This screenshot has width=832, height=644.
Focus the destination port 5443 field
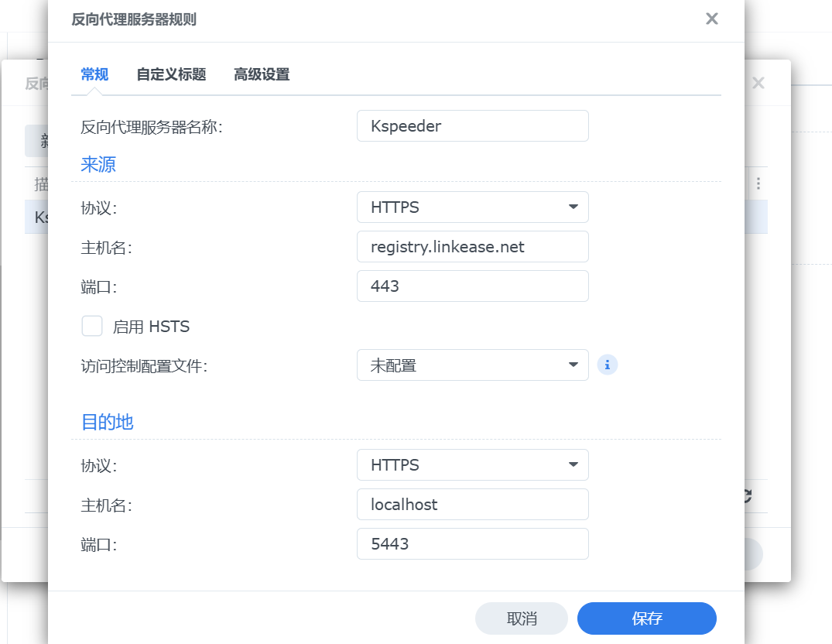472,544
